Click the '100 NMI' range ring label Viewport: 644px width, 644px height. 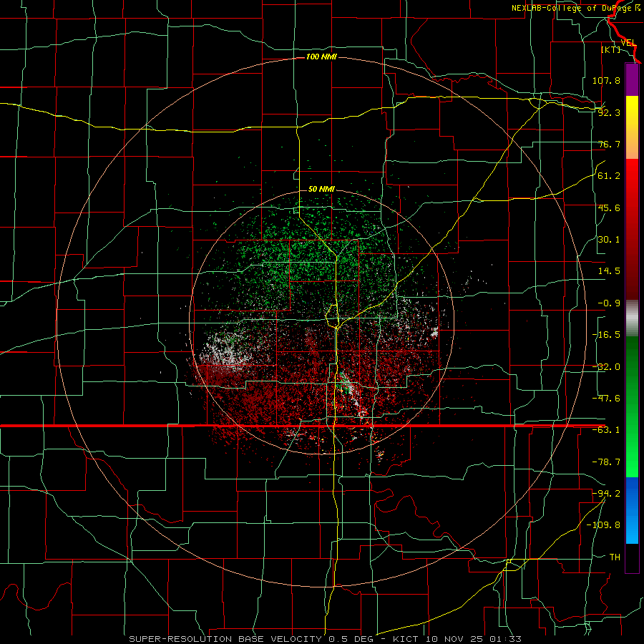click(x=321, y=57)
